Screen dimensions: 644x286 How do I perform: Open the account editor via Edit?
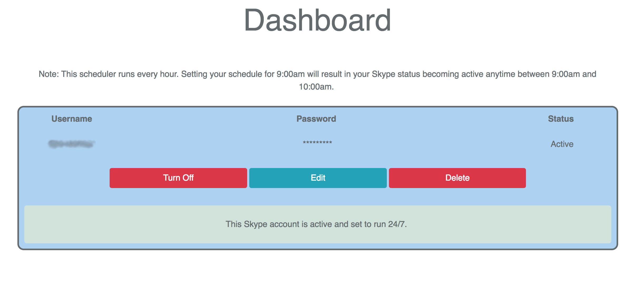(x=317, y=178)
